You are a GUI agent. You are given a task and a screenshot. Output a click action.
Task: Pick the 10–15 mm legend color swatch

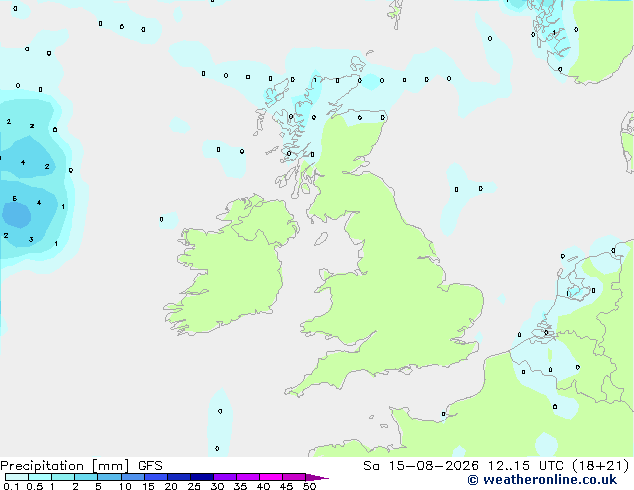pos(132,477)
